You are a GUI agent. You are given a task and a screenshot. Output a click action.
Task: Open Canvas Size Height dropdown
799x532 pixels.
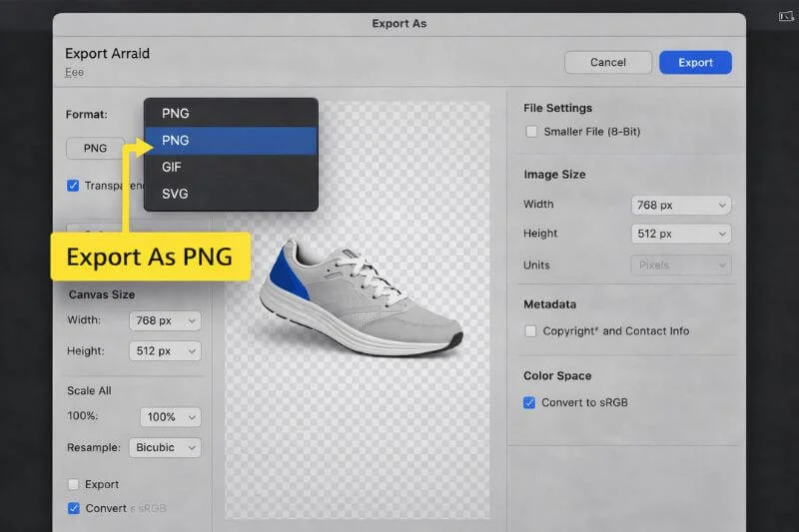[165, 351]
